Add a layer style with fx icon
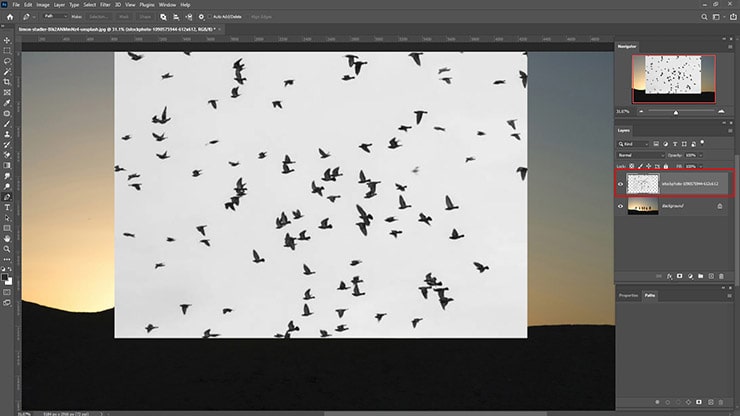 click(669, 276)
